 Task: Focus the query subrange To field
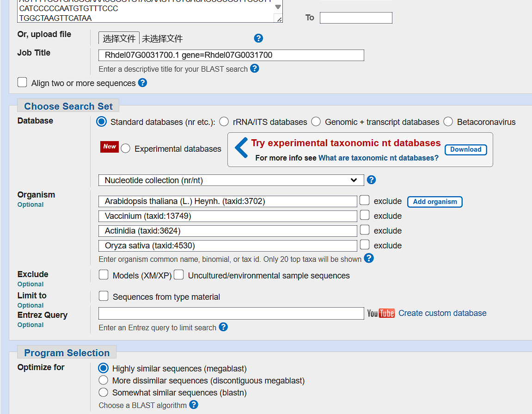(x=356, y=18)
